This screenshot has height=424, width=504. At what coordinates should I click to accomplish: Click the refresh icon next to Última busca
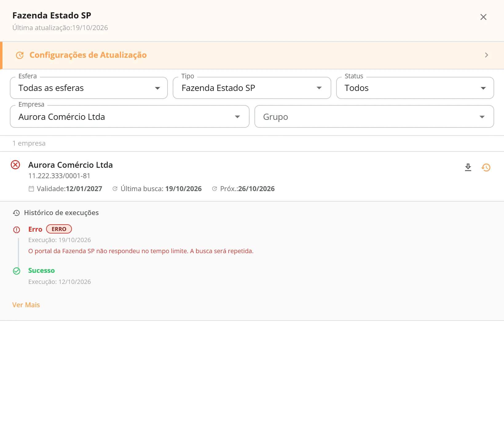coord(115,189)
